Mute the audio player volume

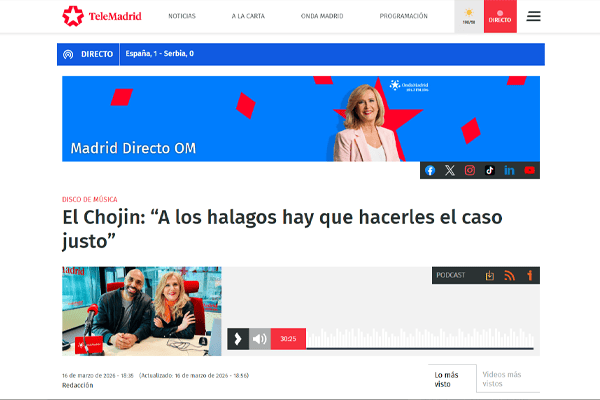[260, 339]
